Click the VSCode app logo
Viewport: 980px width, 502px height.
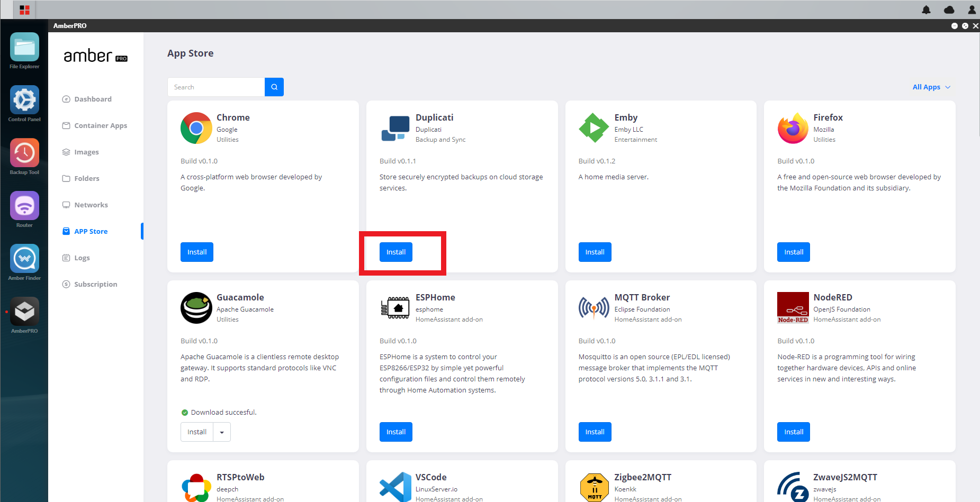(x=395, y=487)
